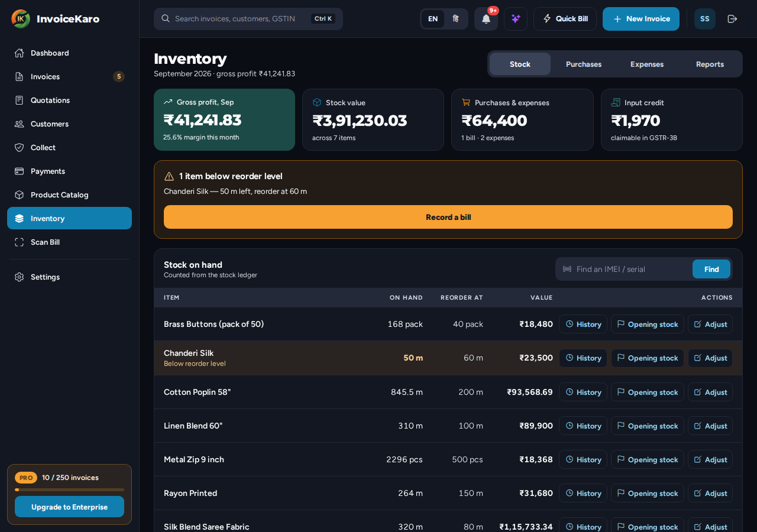Click the Input credit icon
The width and height of the screenshot is (757, 532).
[x=616, y=102]
